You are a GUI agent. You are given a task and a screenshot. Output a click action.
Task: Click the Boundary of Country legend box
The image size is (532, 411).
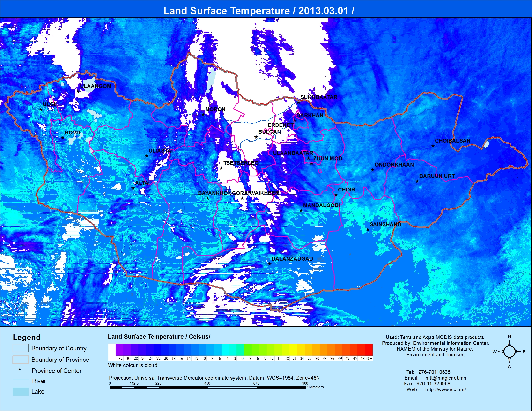point(21,348)
